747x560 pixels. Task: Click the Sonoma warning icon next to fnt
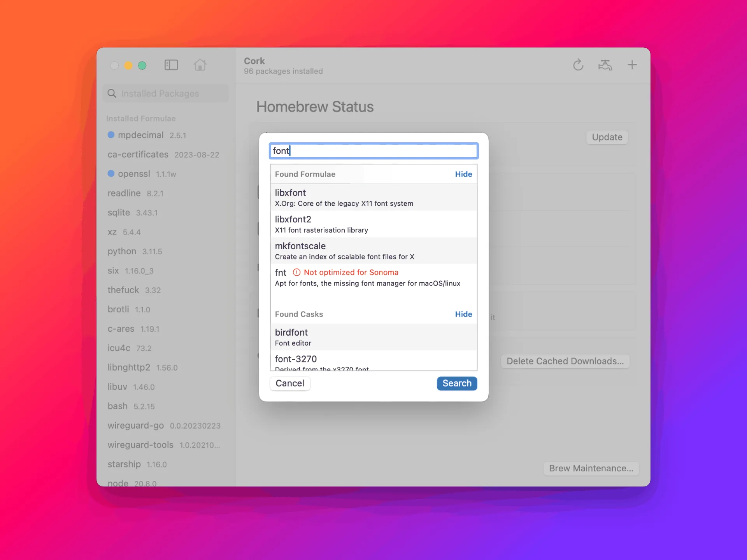pos(296,272)
